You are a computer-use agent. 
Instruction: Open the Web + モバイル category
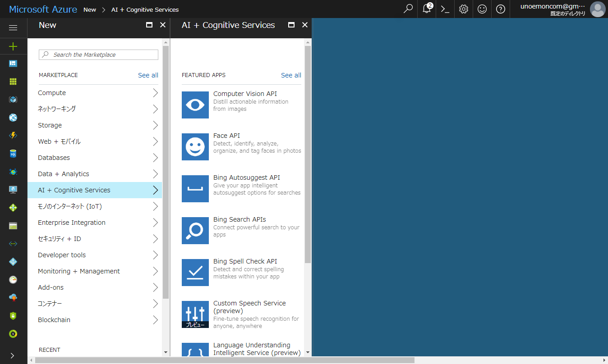coord(95,141)
